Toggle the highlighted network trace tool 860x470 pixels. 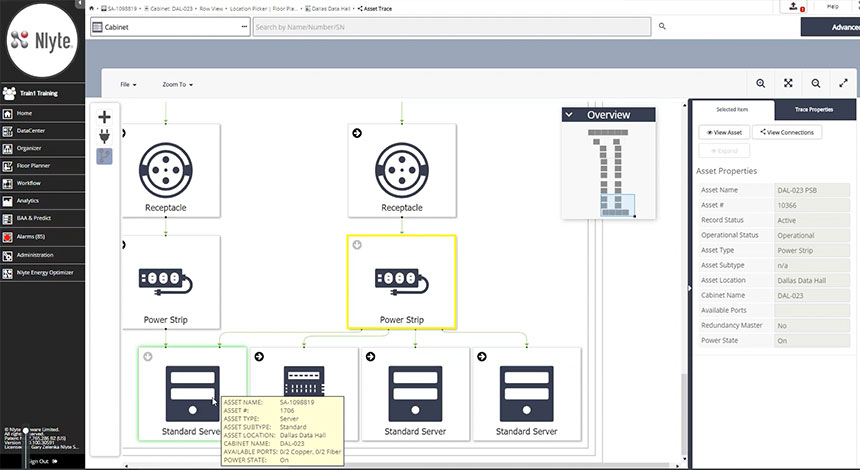(104, 156)
